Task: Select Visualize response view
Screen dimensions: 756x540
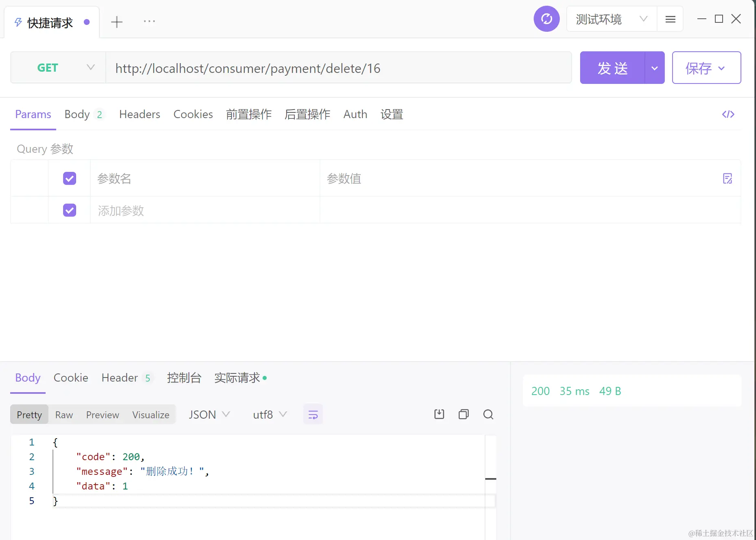Action: 151,415
